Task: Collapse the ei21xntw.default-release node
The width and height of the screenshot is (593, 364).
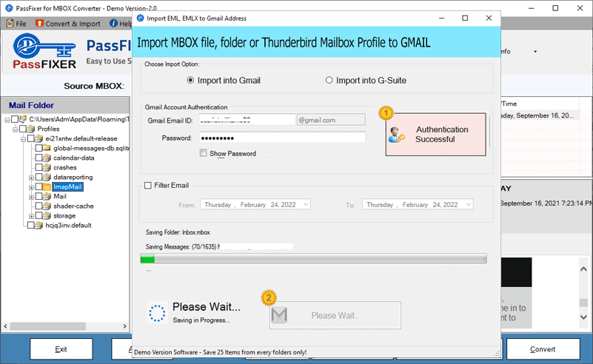Action: [23, 139]
